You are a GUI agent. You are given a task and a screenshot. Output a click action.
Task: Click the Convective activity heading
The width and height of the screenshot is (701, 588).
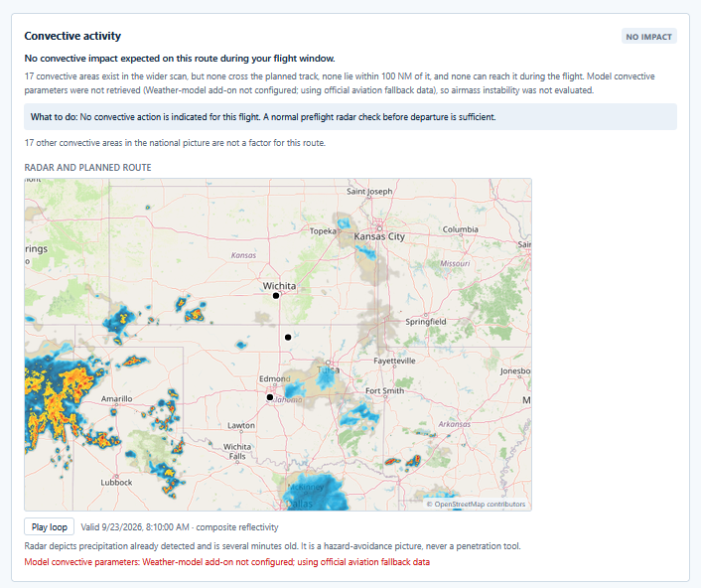coord(72,36)
